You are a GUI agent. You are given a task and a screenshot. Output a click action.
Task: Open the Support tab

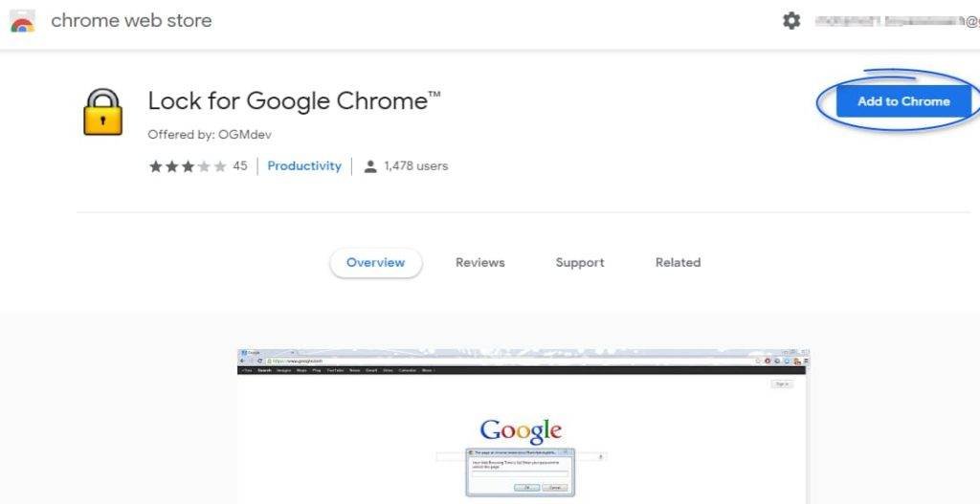580,262
